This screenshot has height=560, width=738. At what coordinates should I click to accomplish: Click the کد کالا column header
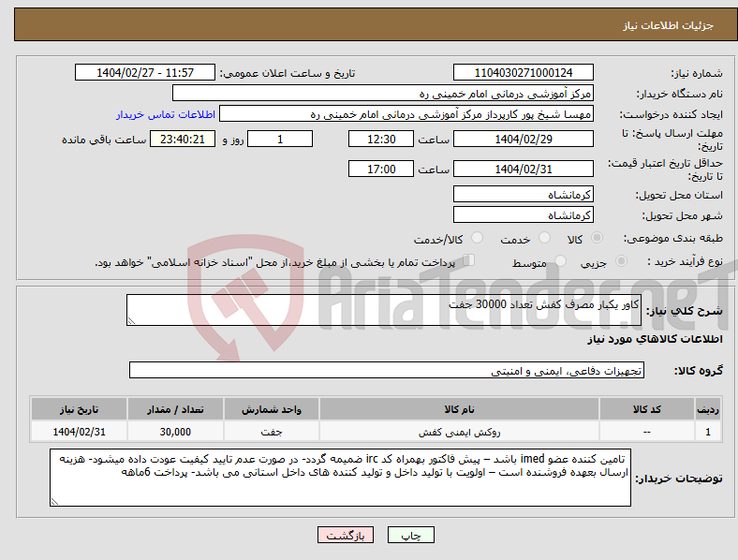coord(647,409)
